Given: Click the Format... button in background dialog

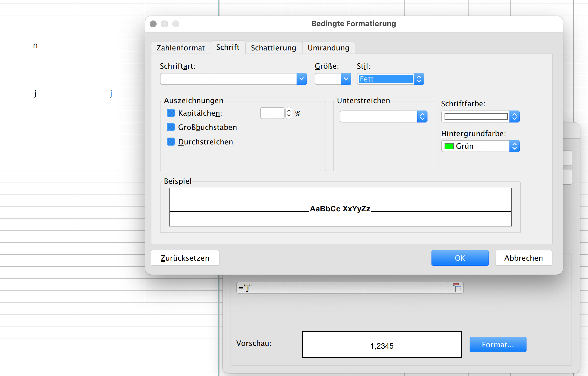Looking at the screenshot, I should (x=498, y=345).
